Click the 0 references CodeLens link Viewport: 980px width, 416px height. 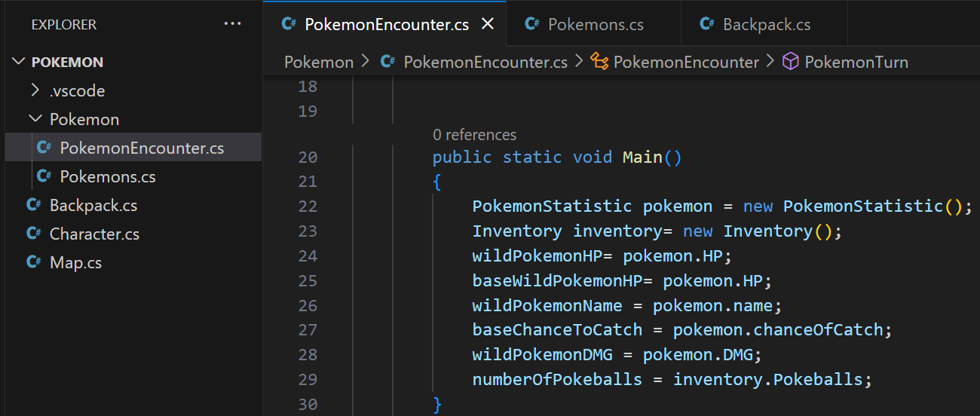(475, 135)
